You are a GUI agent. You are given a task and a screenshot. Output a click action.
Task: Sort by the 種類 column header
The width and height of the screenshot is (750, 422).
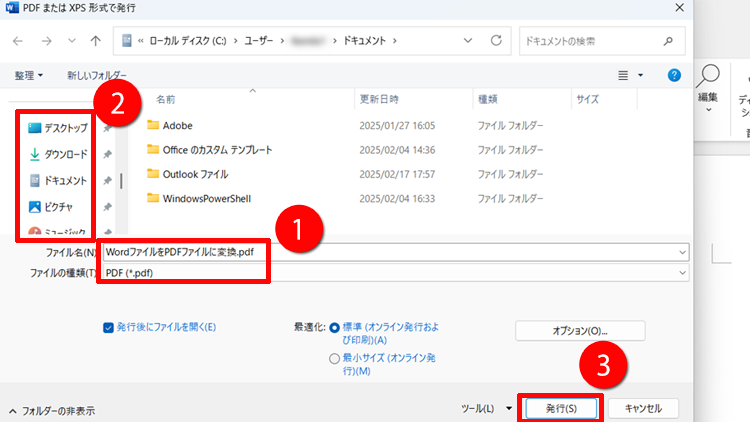pos(487,99)
